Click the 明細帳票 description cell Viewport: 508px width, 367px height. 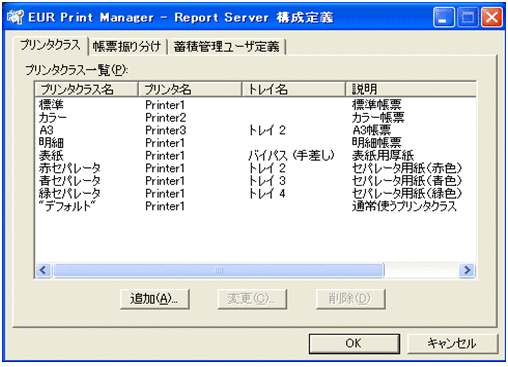click(x=377, y=143)
